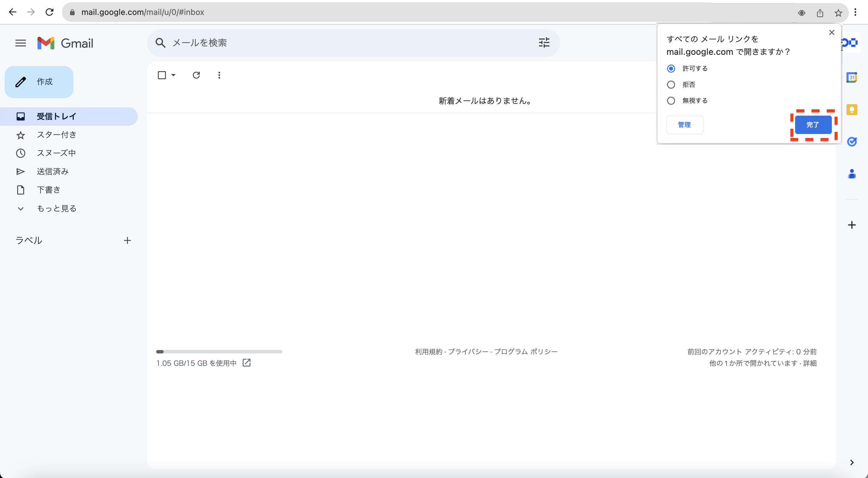Image resolution: width=868 pixels, height=478 pixels.
Task: Expand もっと見る in the sidebar
Action: pos(56,209)
